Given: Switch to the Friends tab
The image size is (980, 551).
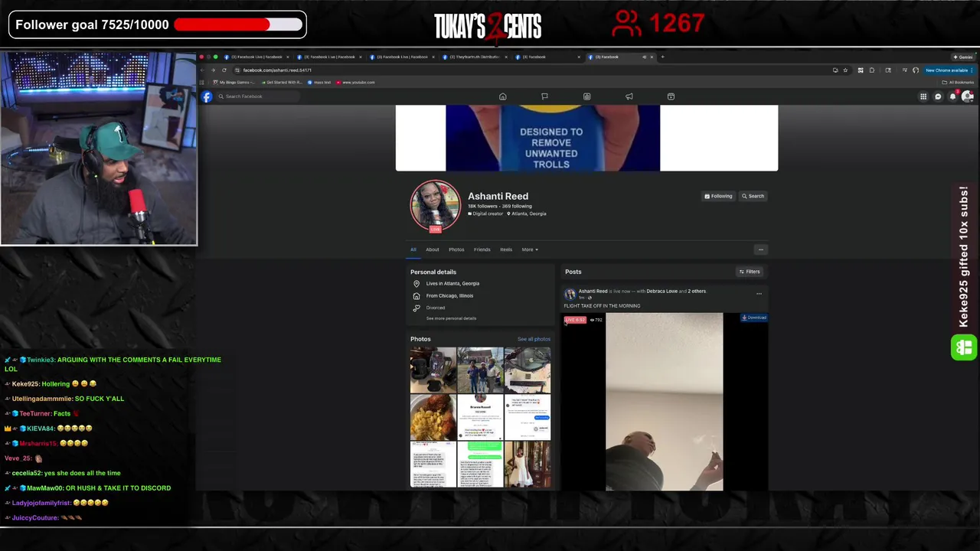Looking at the screenshot, I should click(482, 249).
